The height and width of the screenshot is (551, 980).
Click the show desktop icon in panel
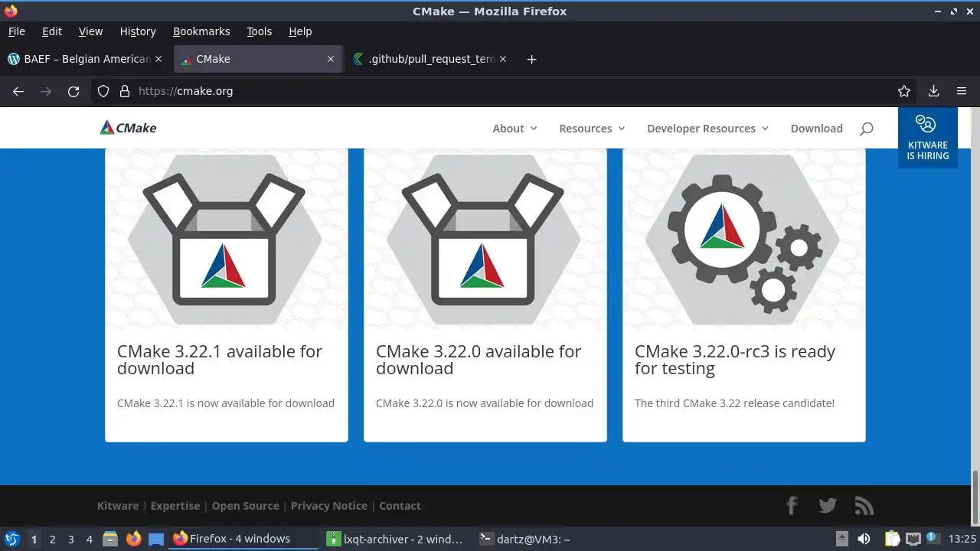coord(156,539)
